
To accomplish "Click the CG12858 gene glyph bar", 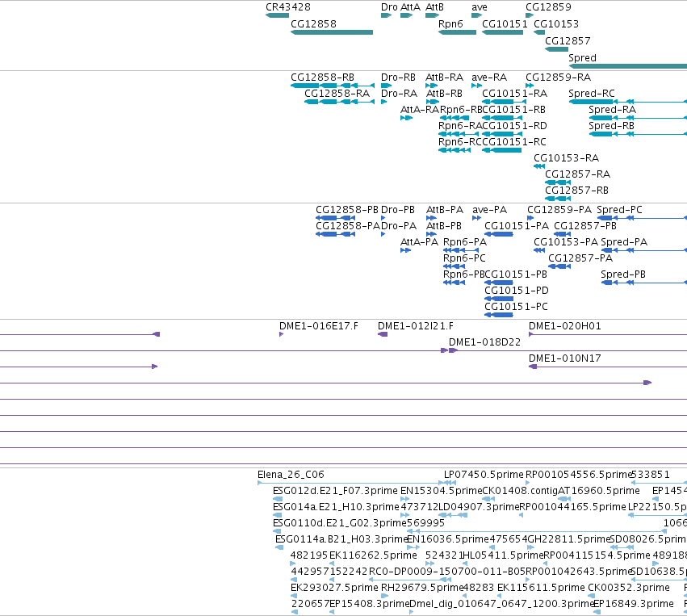I will [x=332, y=32].
